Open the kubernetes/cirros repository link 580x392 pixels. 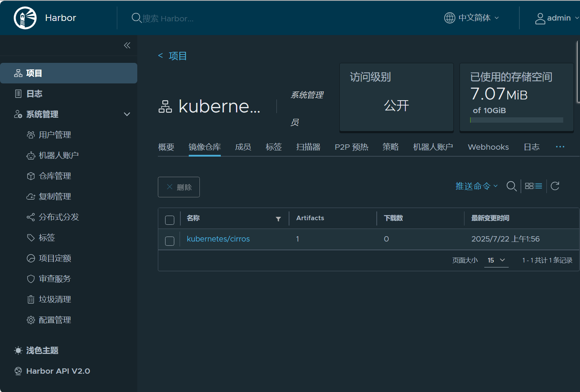(218, 239)
